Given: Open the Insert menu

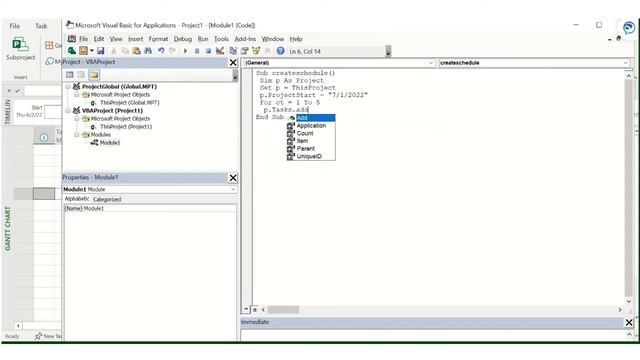Looking at the screenshot, I should tap(136, 39).
